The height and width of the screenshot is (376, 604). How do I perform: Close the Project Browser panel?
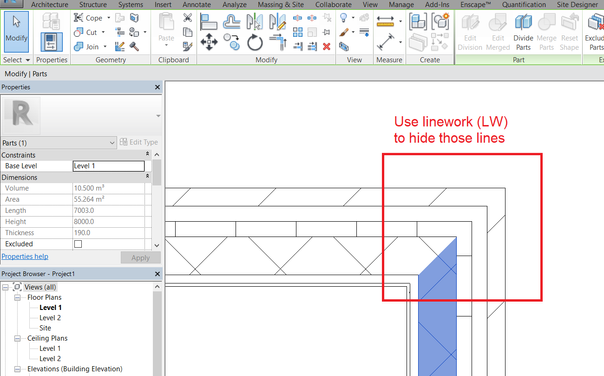(x=157, y=274)
